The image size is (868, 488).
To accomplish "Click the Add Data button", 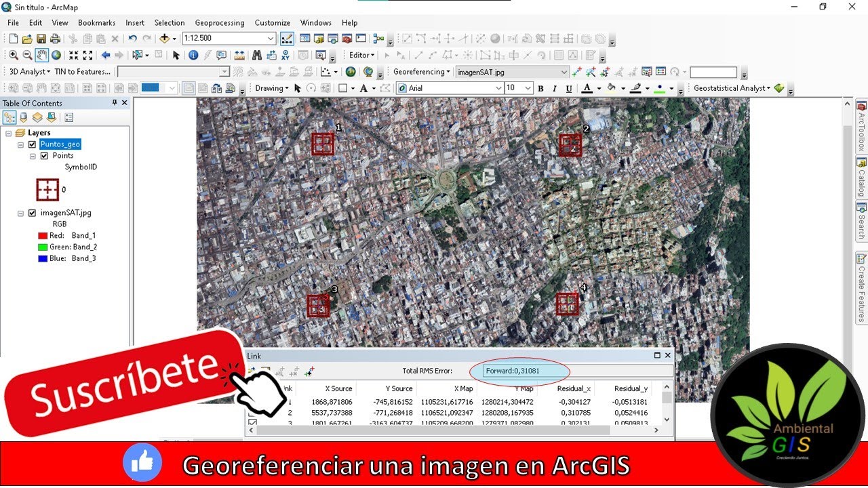I will tap(164, 39).
